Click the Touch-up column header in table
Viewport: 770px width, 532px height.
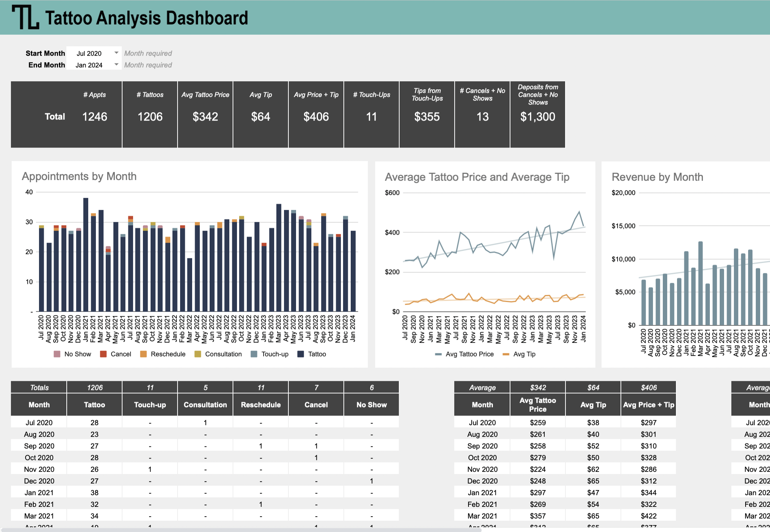(150, 405)
